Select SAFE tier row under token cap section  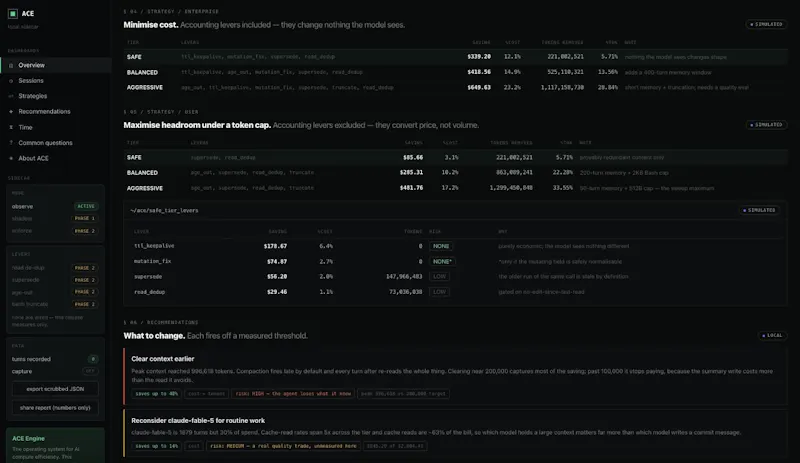pyautogui.click(x=456, y=158)
